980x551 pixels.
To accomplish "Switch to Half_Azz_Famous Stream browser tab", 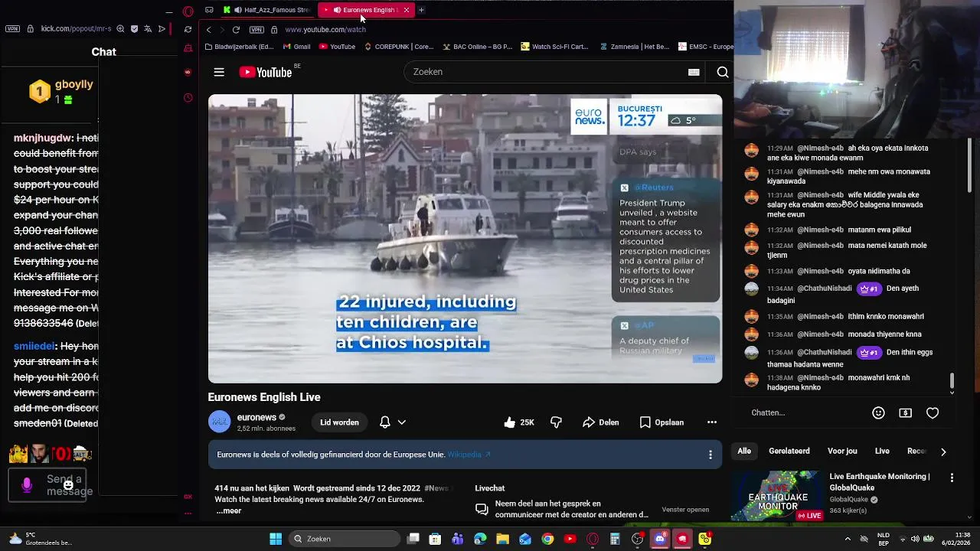I will pyautogui.click(x=266, y=10).
